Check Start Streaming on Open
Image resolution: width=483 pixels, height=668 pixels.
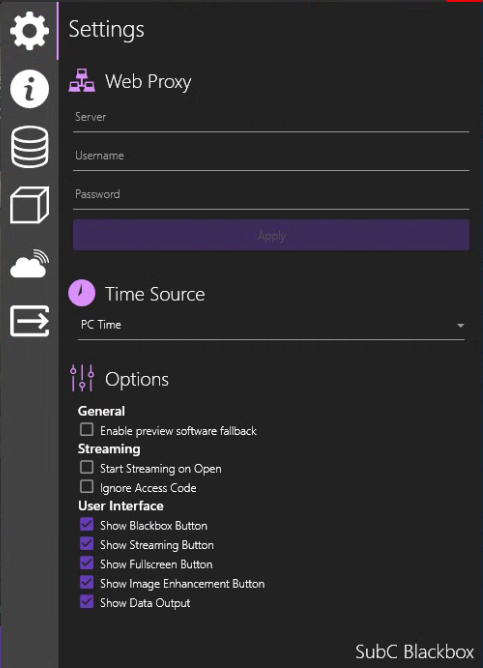pos(87,467)
